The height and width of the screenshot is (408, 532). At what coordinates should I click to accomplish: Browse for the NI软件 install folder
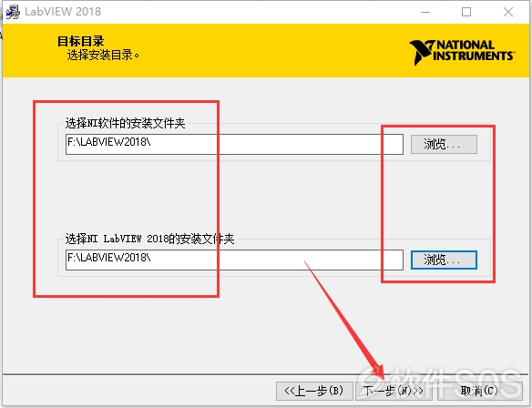tap(444, 144)
